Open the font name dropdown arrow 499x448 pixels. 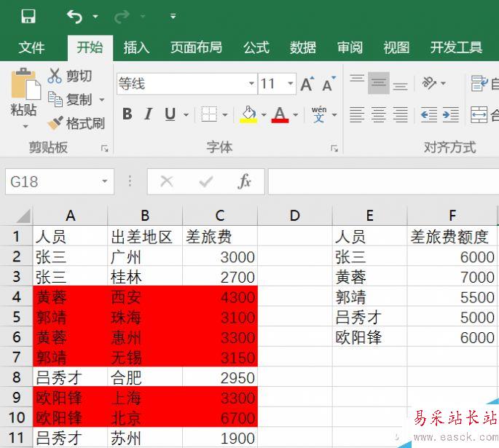click(x=251, y=84)
